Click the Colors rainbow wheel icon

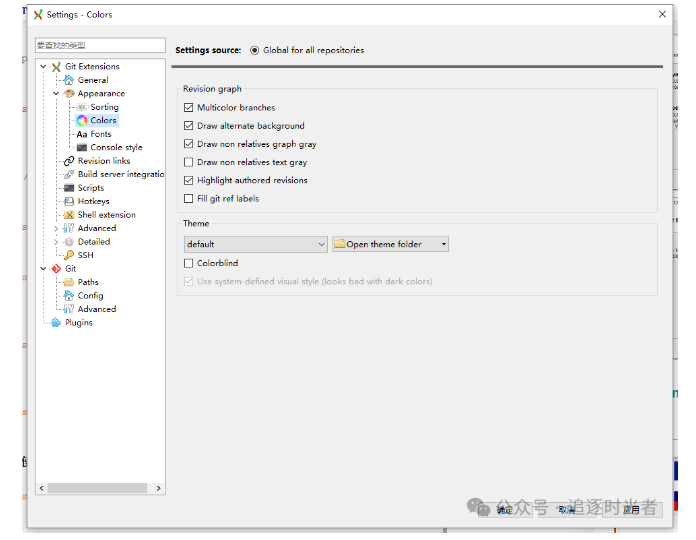pyautogui.click(x=82, y=121)
